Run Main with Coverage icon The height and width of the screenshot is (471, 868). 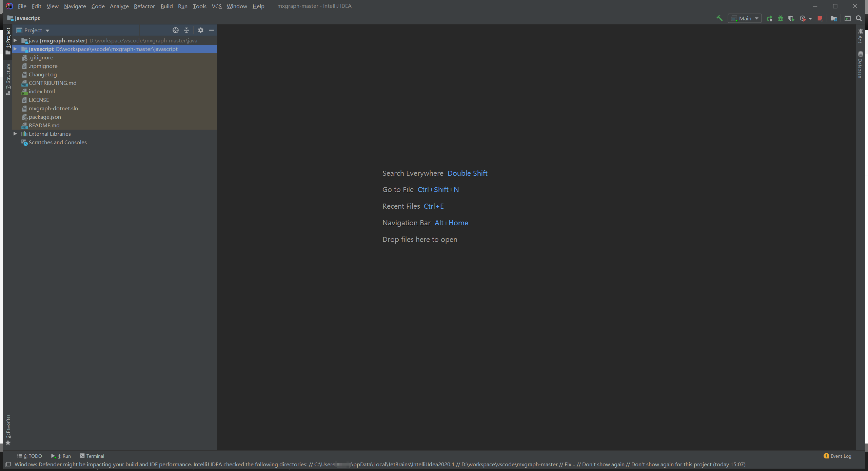coord(791,19)
